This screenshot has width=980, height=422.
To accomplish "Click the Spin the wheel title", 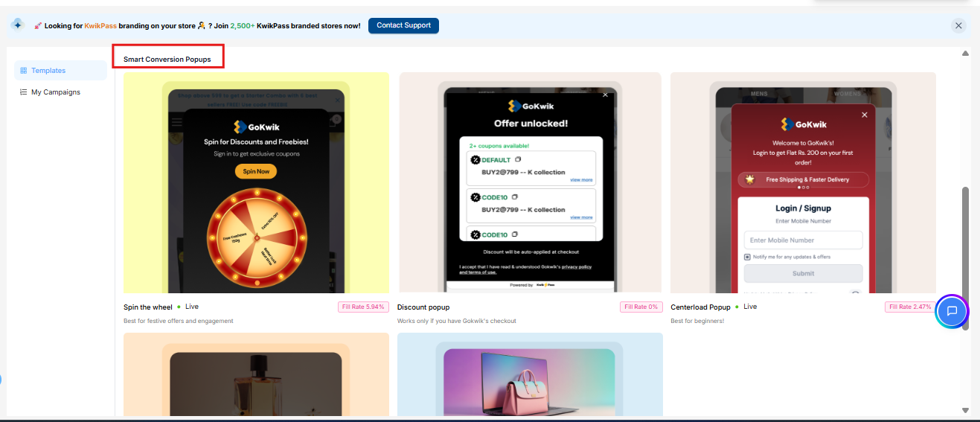I will tap(148, 307).
